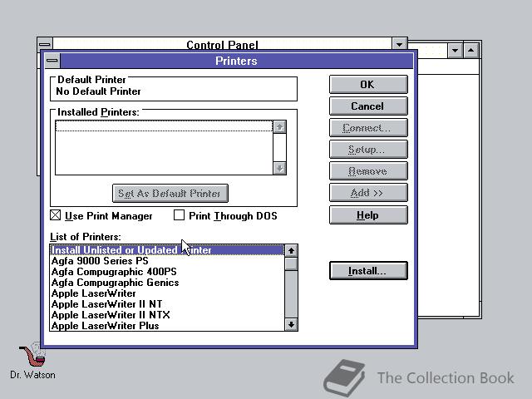Image resolution: width=532 pixels, height=399 pixels.
Task: Click Installed Printers scroll up arrow
Action: point(279,127)
